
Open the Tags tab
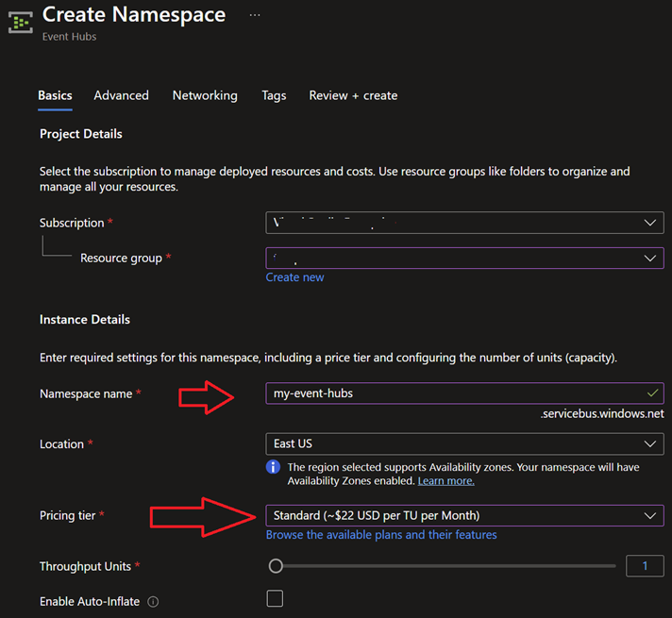274,95
